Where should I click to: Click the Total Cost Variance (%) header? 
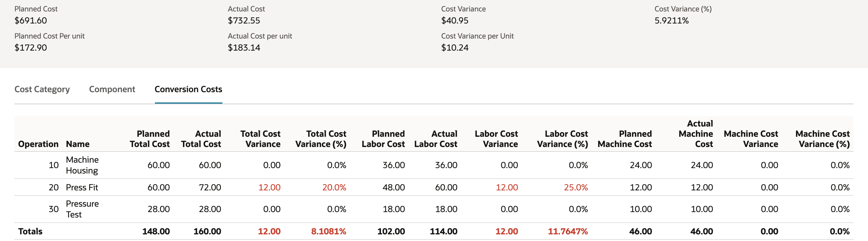point(321,139)
